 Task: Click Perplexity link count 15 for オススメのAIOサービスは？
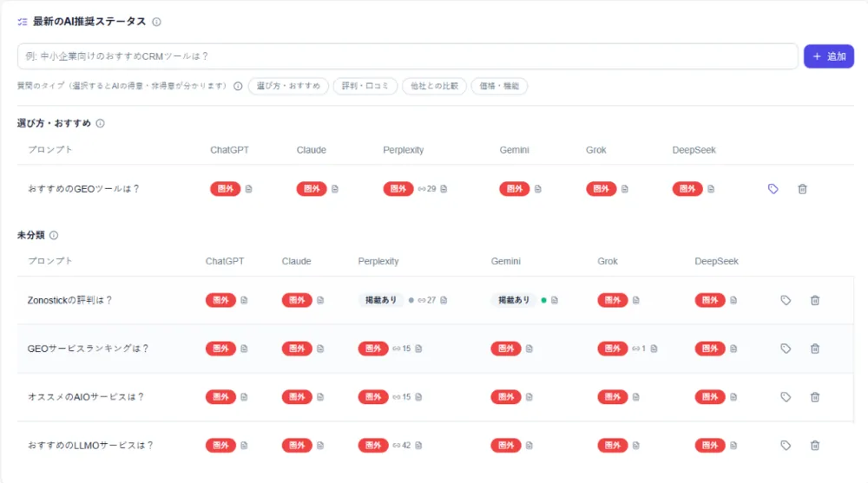tap(402, 396)
